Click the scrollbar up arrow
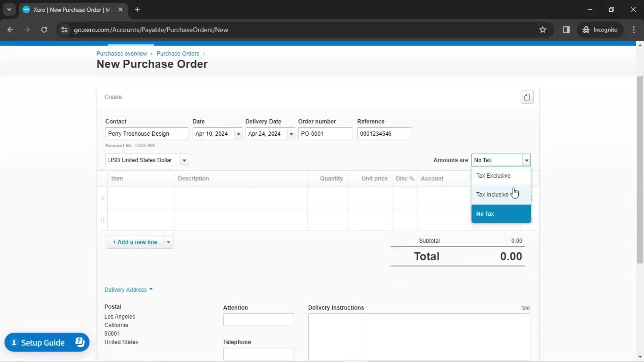 (640, 45)
